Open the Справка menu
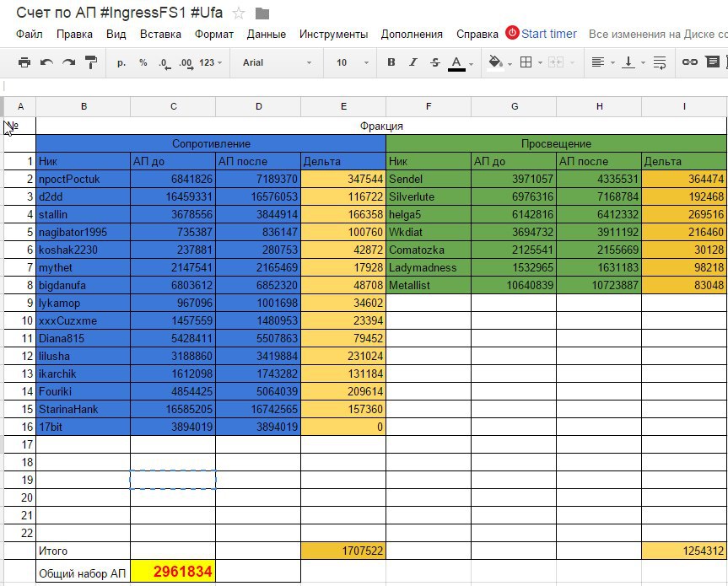This screenshot has width=728, height=586. click(477, 35)
